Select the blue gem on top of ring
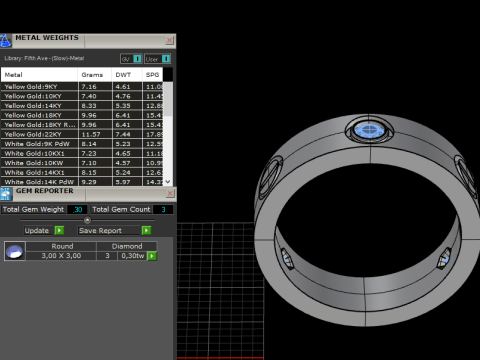This screenshot has width=480, height=360. point(369,130)
